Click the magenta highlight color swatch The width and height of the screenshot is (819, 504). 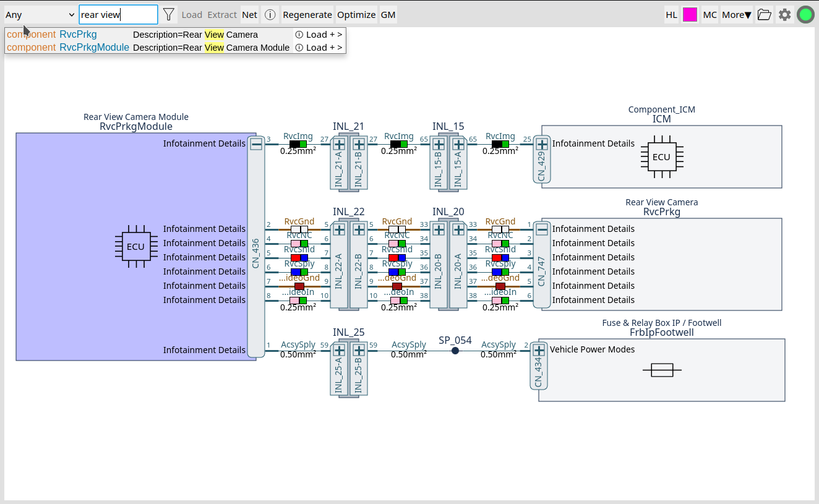(690, 14)
